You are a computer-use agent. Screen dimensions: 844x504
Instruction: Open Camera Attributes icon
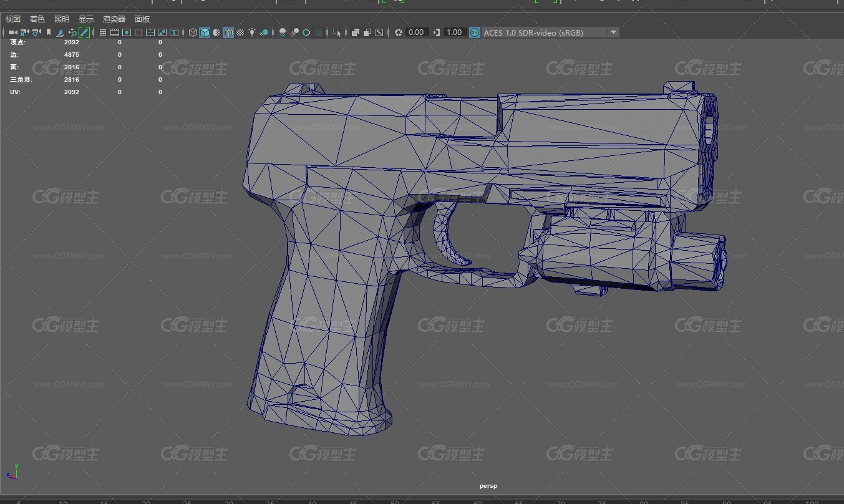[36, 32]
